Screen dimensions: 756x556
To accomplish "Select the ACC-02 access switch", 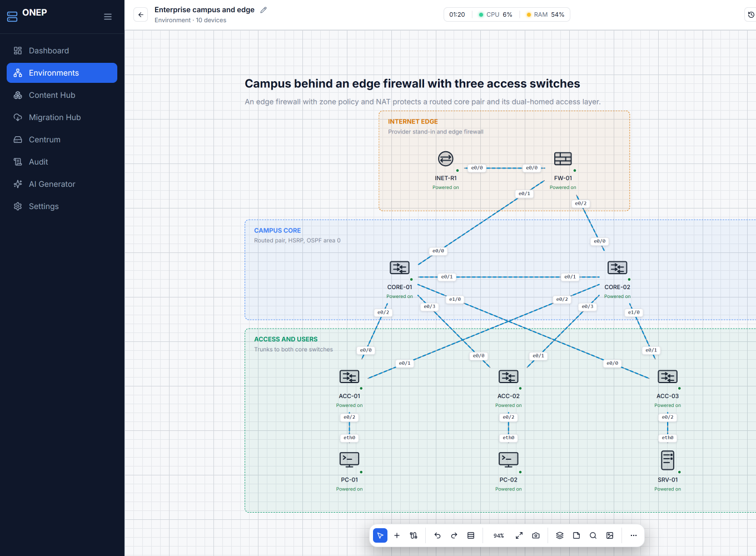I will [x=509, y=377].
